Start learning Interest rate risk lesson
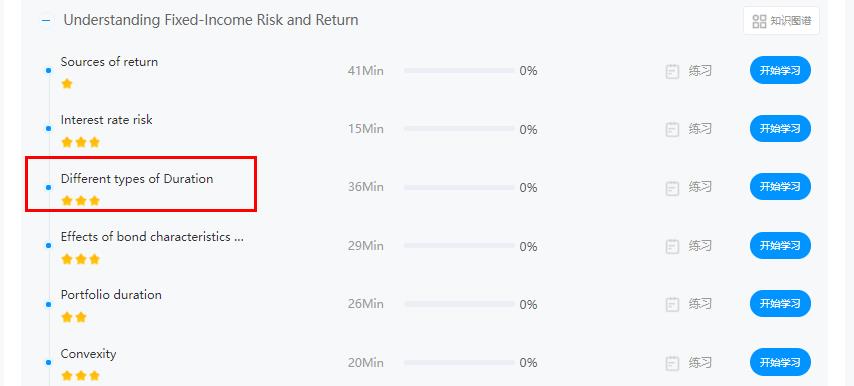854x386 pixels. point(780,129)
